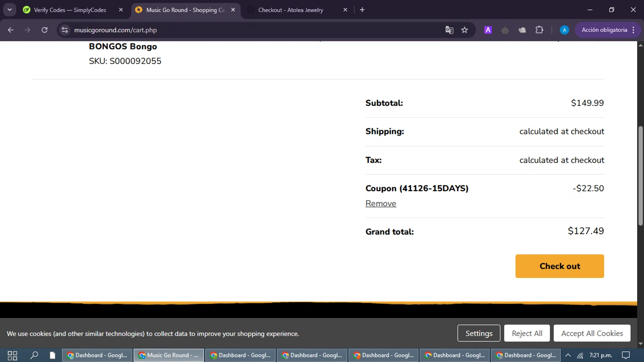Bookmark this page with the star icon
This screenshot has width=644, height=362.
tap(465, 30)
